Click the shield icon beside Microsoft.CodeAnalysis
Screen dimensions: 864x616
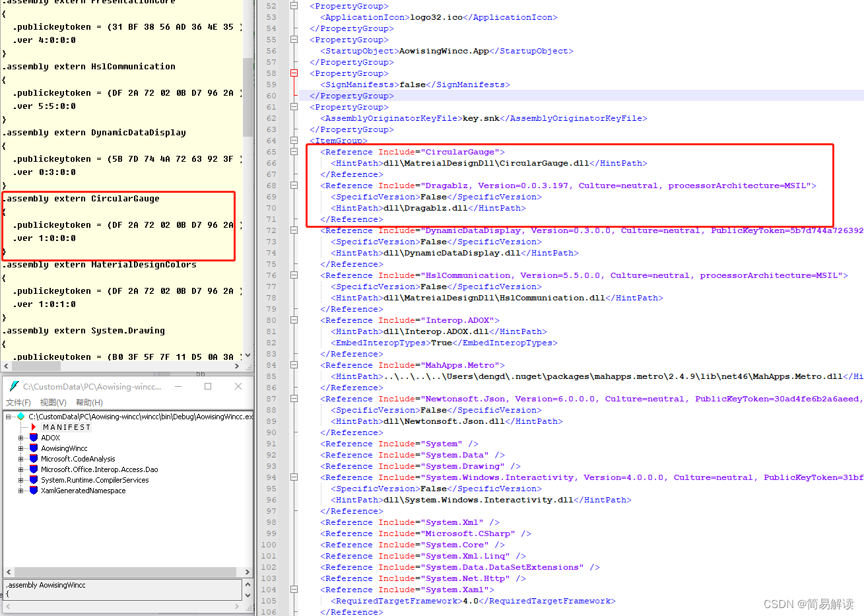click(x=34, y=459)
